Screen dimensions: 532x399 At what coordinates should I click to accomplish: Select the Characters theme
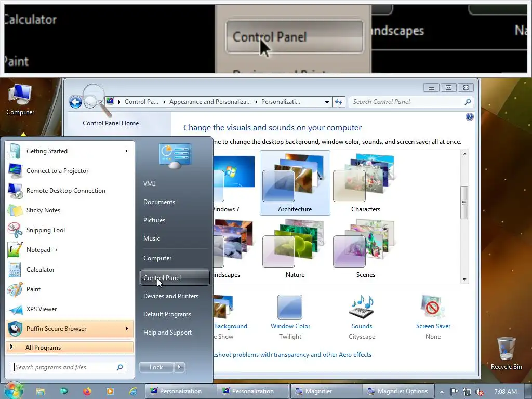tap(365, 183)
